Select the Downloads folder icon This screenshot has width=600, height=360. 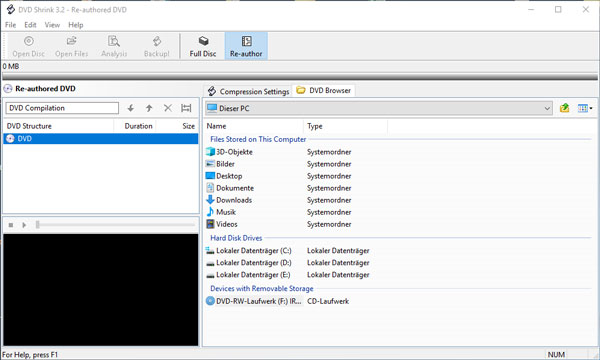click(x=210, y=200)
